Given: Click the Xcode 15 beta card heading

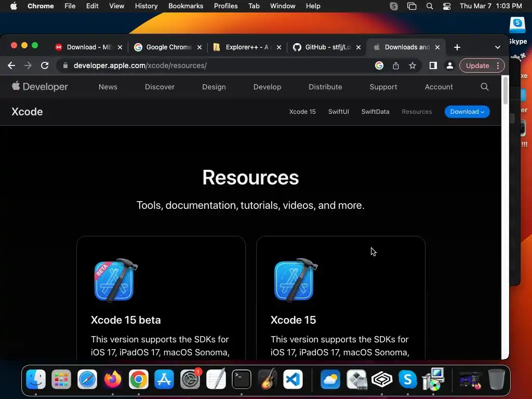Looking at the screenshot, I should click(x=126, y=320).
